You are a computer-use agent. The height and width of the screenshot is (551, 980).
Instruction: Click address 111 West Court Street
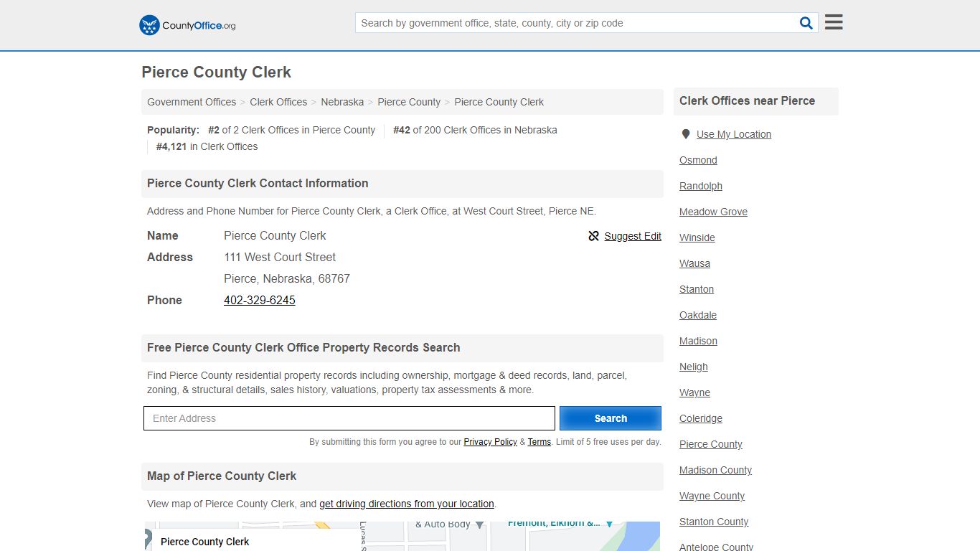point(280,257)
